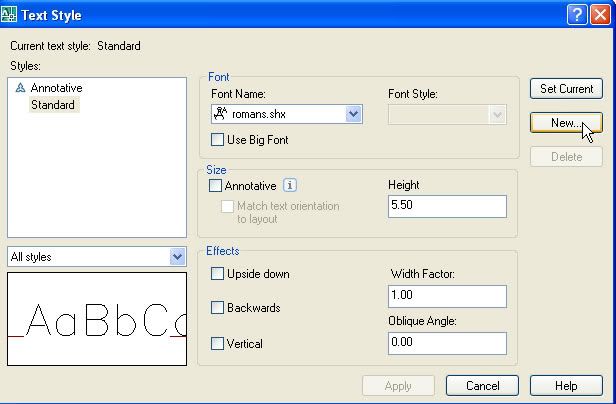This screenshot has height=404, width=616.
Task: Enable the Upside down effect
Action: 218,274
